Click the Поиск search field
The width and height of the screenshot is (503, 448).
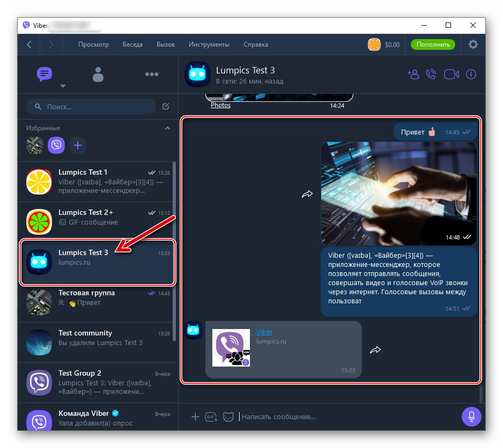pos(91,107)
